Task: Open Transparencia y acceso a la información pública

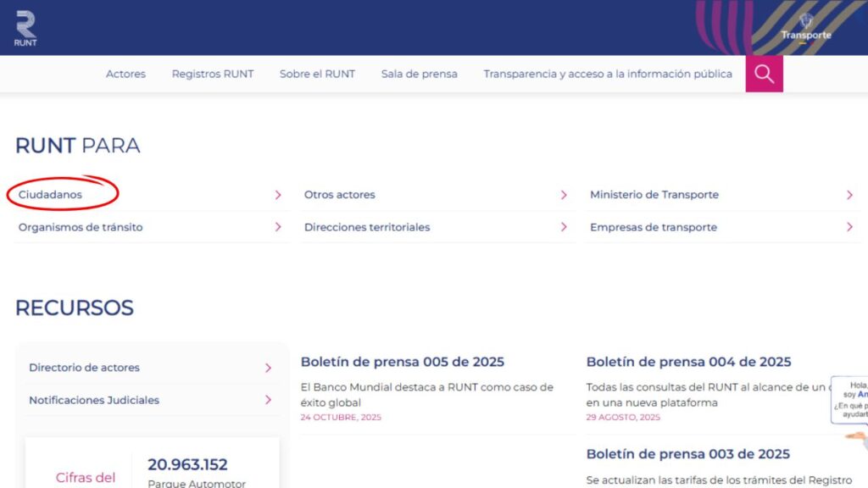Action: click(x=607, y=74)
